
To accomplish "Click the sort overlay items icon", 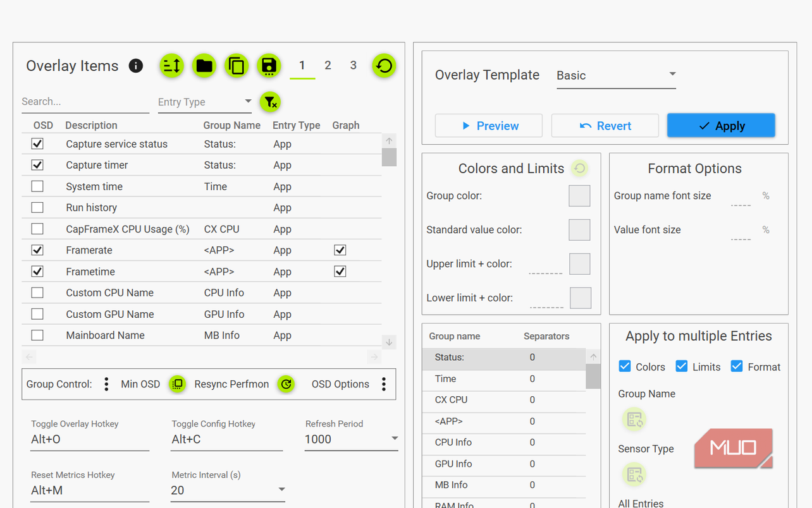I will [171, 66].
